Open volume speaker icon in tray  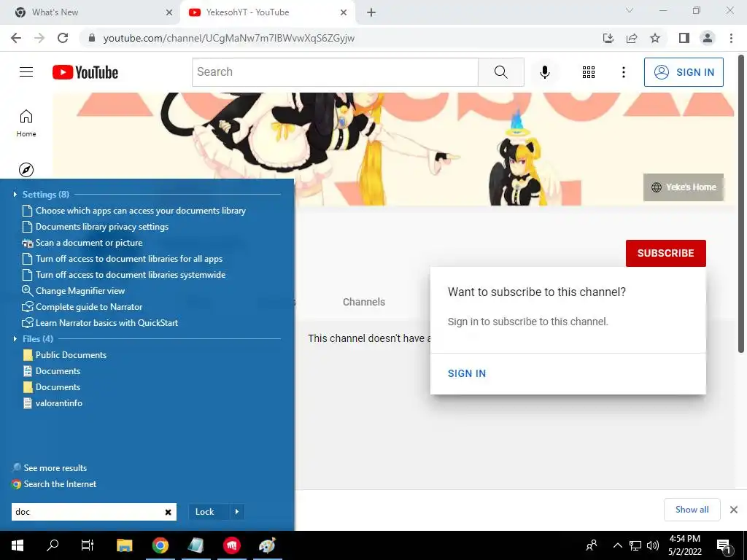(653, 545)
